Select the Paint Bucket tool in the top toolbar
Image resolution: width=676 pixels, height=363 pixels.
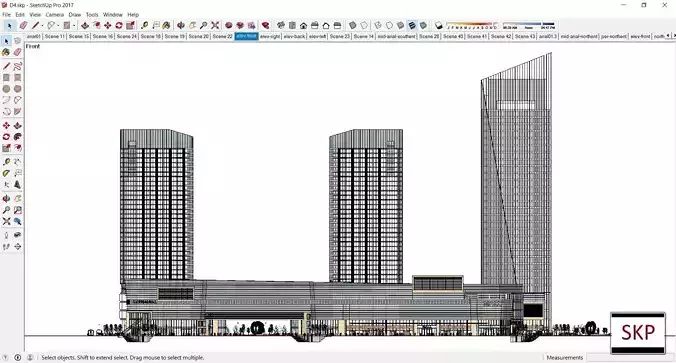click(166, 25)
